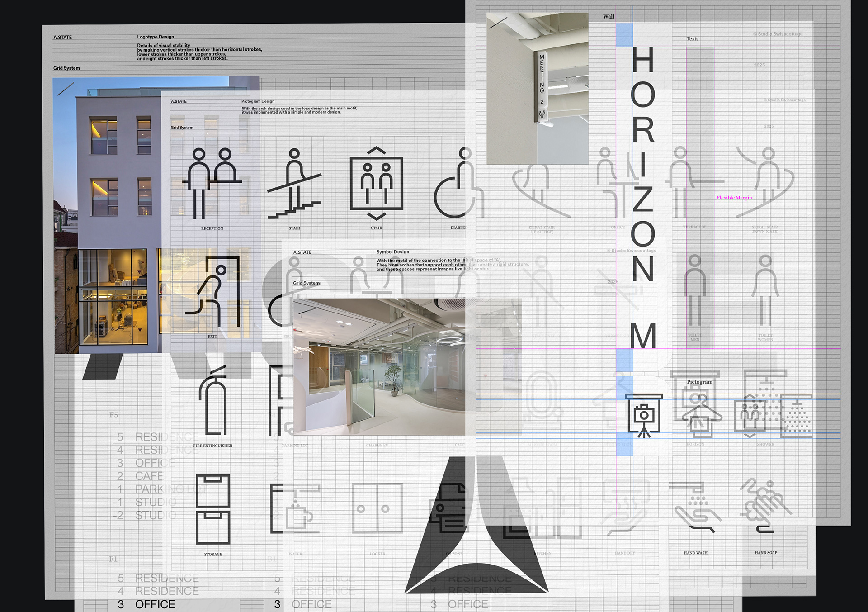Select the faded TERRACE 3F pictogram
The height and width of the screenshot is (612, 868).
click(694, 183)
